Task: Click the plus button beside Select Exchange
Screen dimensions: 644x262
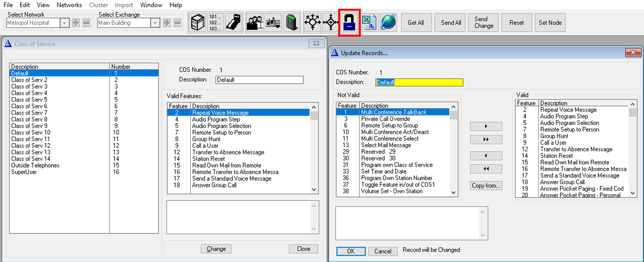Action: click(167, 23)
